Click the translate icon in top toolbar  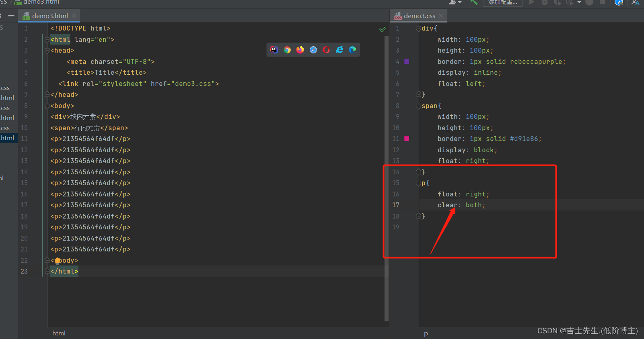(x=636, y=2)
